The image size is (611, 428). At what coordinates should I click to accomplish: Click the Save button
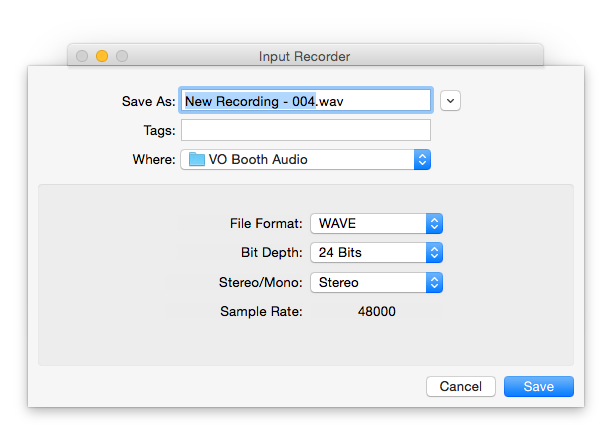(x=539, y=386)
